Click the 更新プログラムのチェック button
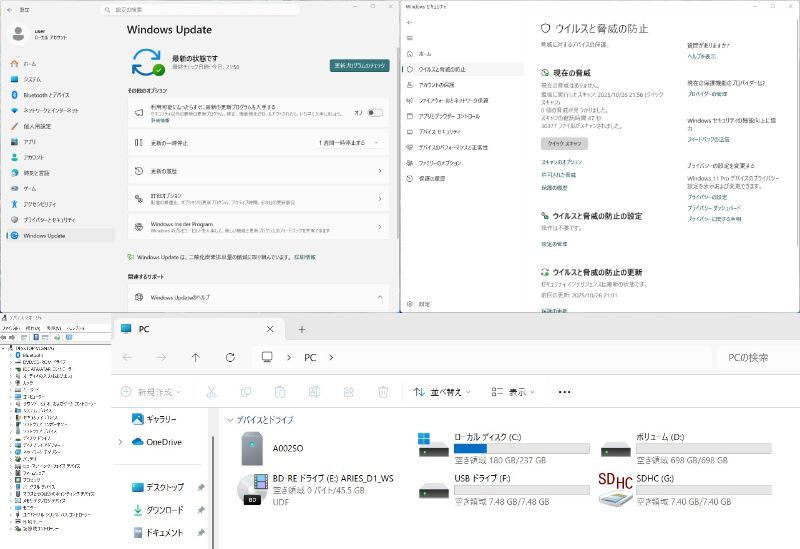The width and height of the screenshot is (800, 549). (359, 65)
